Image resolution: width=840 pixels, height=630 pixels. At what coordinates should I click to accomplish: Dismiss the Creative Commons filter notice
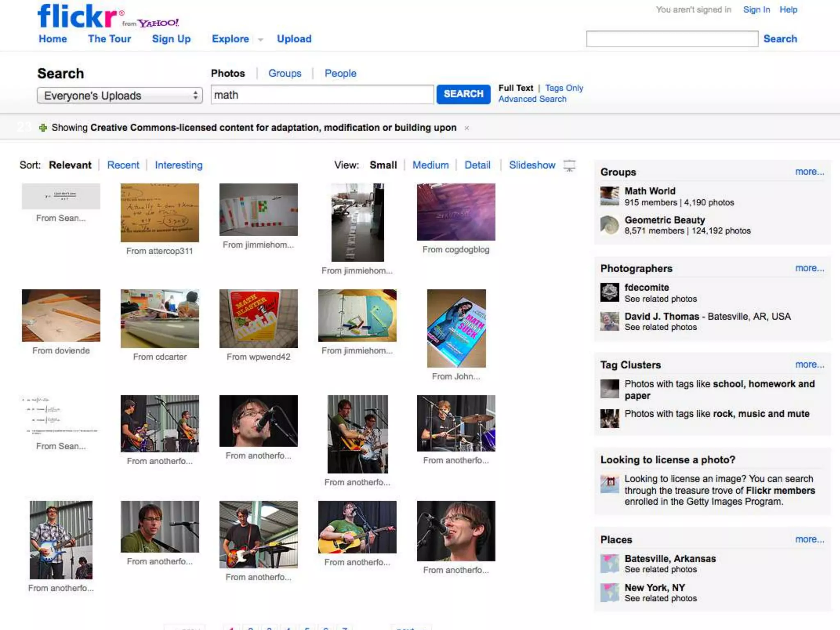(x=466, y=128)
